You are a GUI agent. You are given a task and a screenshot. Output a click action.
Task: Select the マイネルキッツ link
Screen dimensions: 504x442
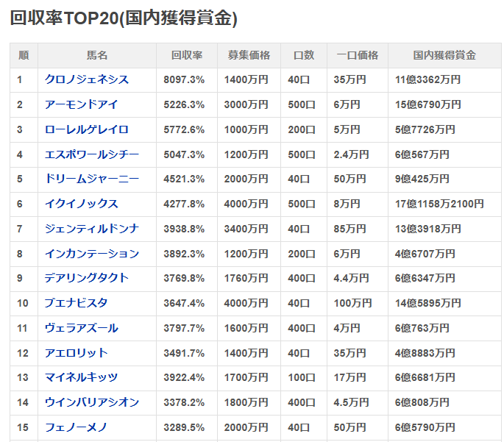pos(81,377)
